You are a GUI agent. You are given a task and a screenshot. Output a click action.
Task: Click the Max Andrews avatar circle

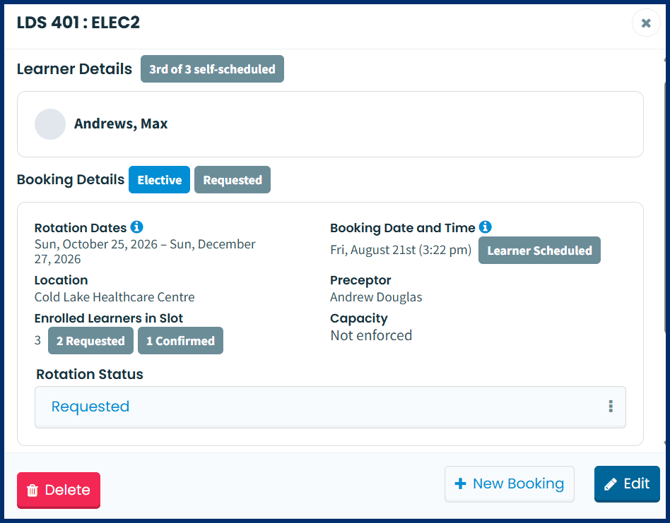tap(50, 124)
